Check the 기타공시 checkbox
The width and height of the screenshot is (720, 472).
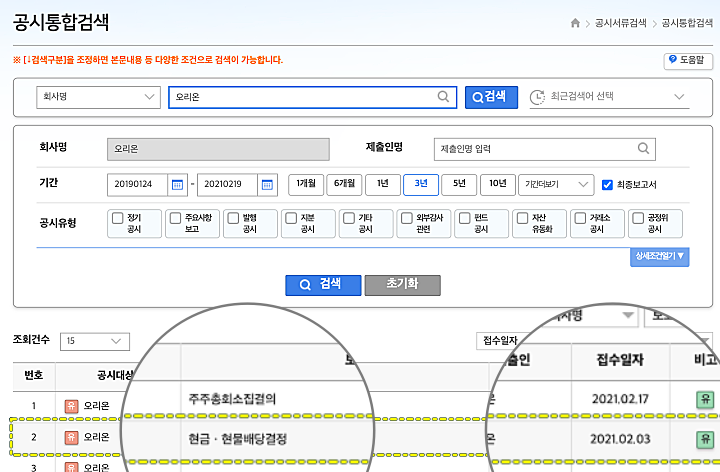(x=349, y=218)
